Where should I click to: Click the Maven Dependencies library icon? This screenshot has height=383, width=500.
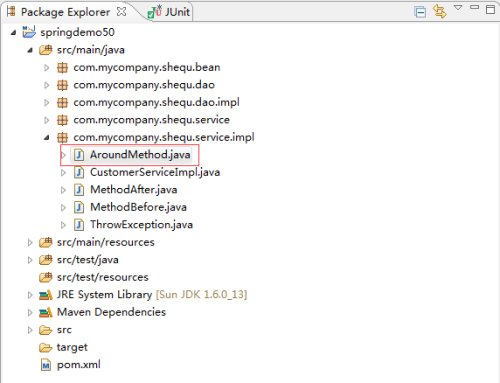46,313
